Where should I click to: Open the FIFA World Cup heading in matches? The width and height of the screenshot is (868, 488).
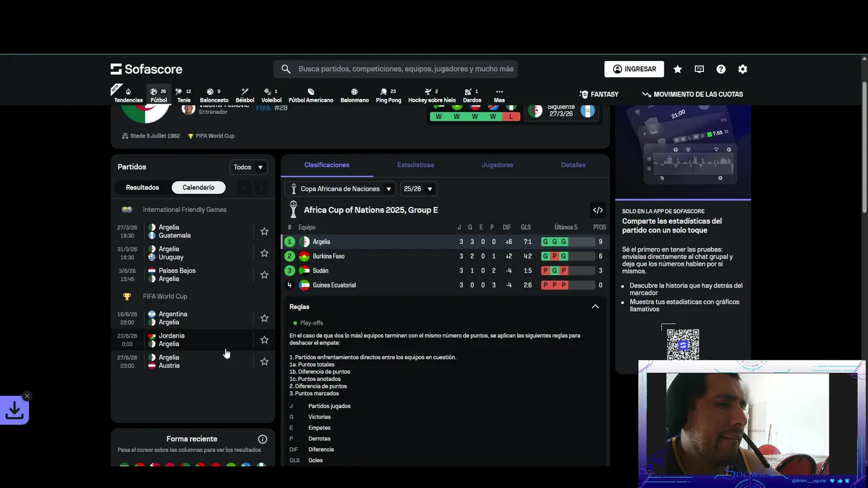click(x=165, y=297)
